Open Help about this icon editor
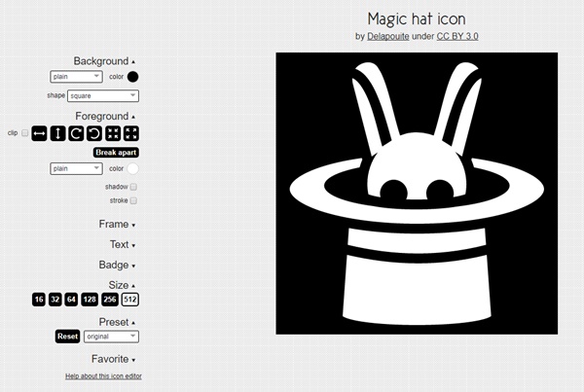The width and height of the screenshot is (584, 392). tap(103, 376)
